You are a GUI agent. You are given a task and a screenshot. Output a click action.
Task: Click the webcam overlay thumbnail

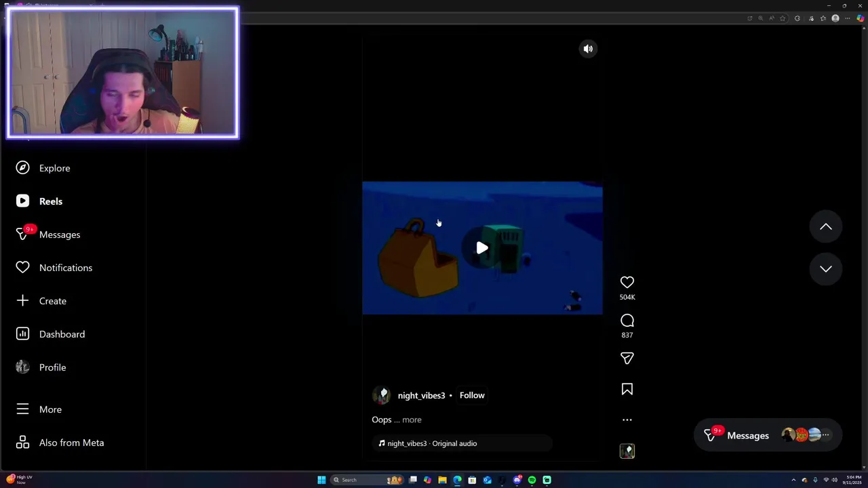coord(123,73)
